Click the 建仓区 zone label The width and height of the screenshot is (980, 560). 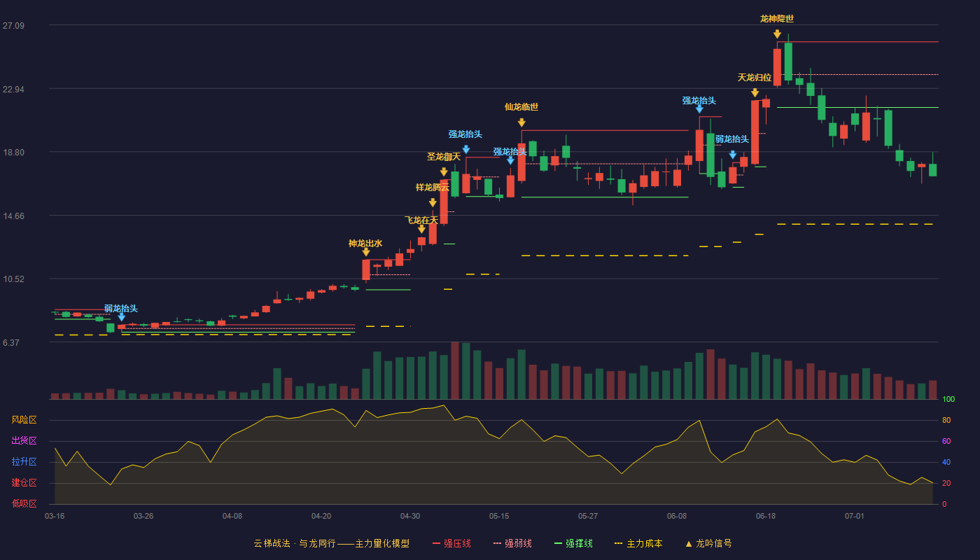(x=24, y=483)
